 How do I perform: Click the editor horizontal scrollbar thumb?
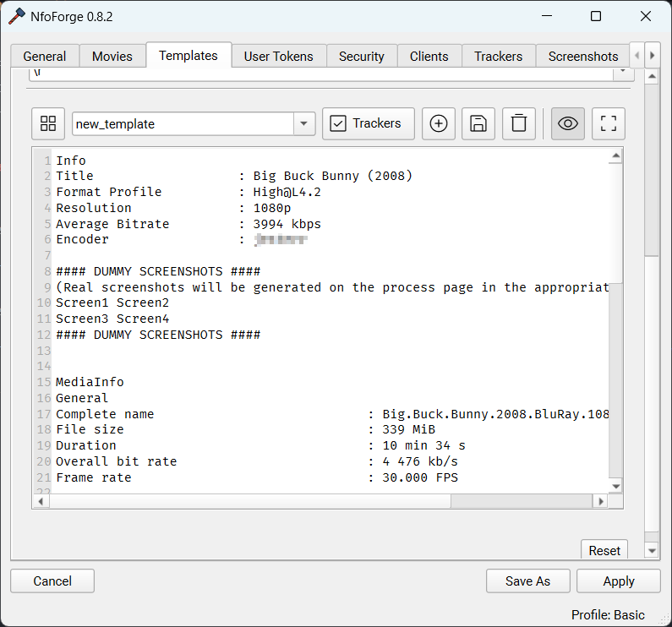250,501
